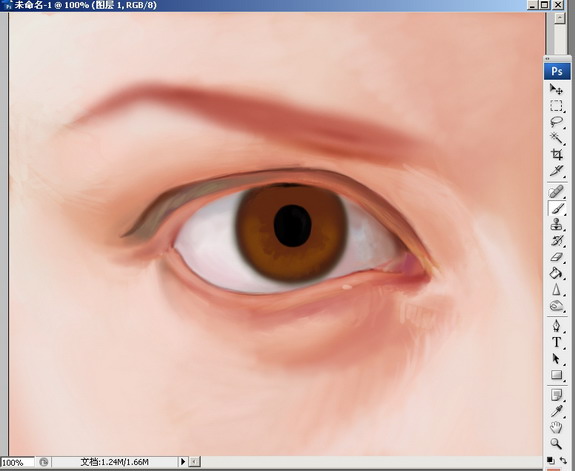The height and width of the screenshot is (471, 575).
Task: Open the status bar document info arrow
Action: 183,461
